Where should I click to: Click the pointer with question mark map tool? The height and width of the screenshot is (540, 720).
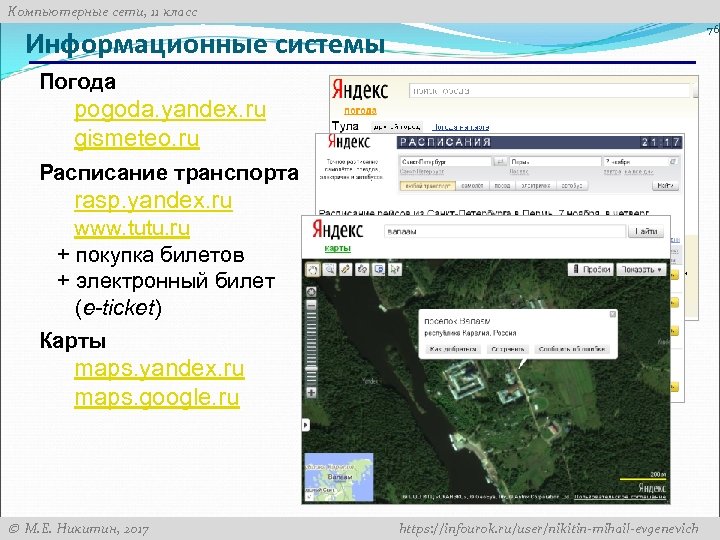(x=395, y=269)
